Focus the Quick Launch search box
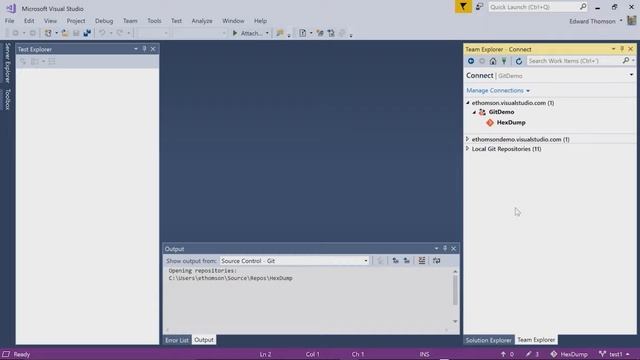640x360 pixels. (533, 7)
